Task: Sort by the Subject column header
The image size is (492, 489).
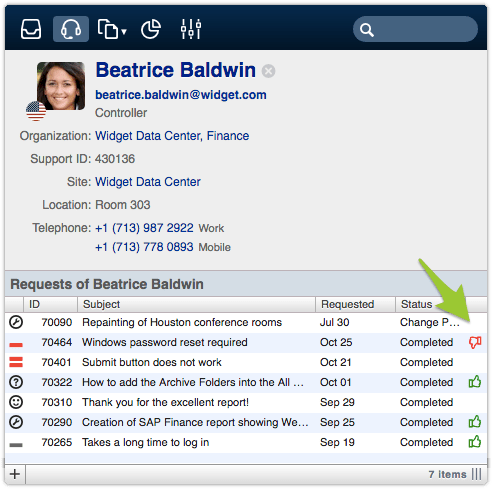Action: (x=196, y=304)
